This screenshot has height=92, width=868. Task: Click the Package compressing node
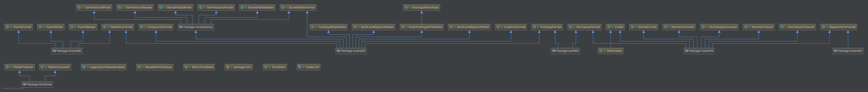pos(196,27)
